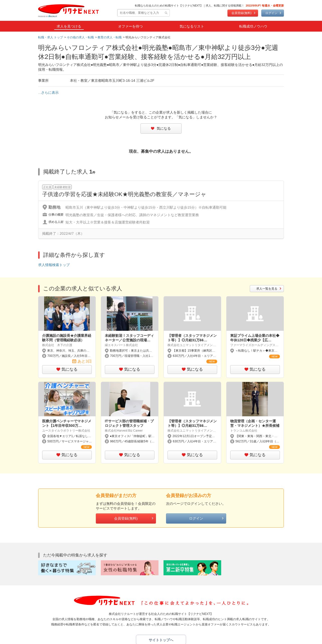Click the magnifier icon in the search box
Screen dimensions: 322x644
tap(166, 13)
